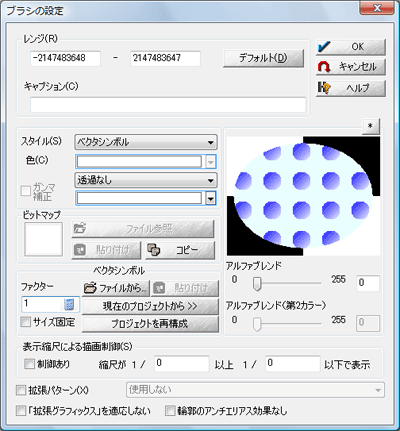The image size is (400, 431).
Task: Expand the 透過なし transparency dropdown
Action: tap(146, 180)
